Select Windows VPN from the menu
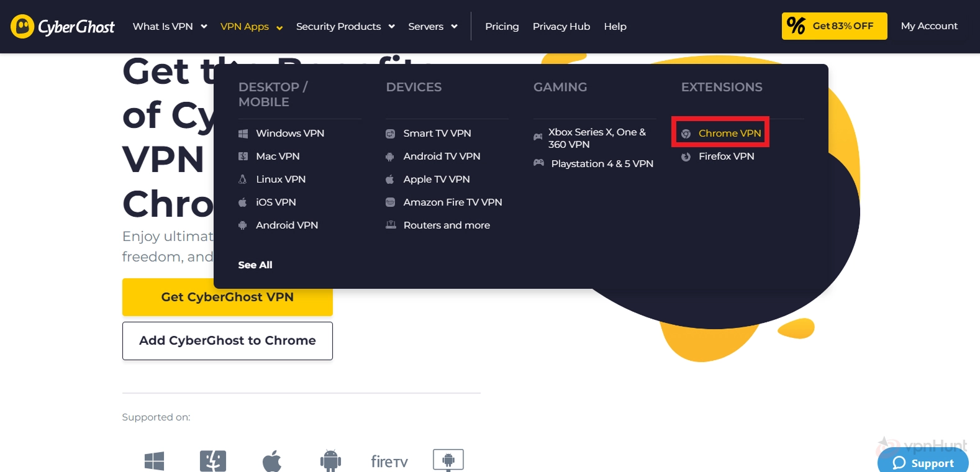 coord(290,134)
